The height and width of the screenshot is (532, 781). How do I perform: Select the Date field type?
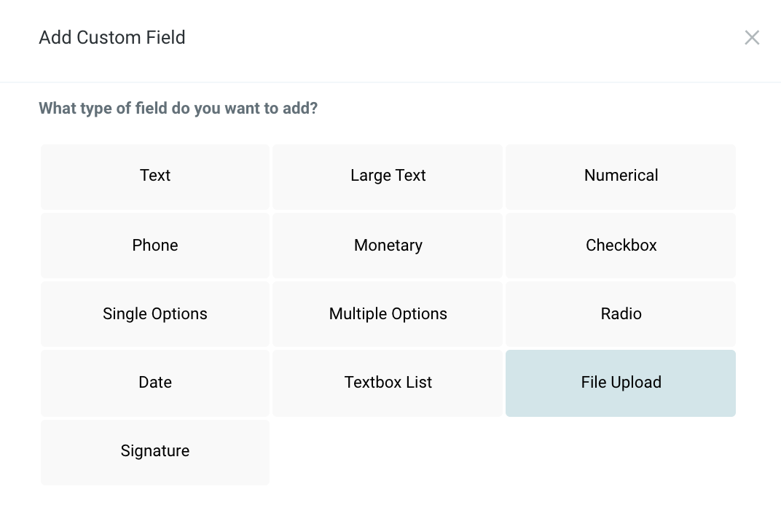pyautogui.click(x=155, y=383)
